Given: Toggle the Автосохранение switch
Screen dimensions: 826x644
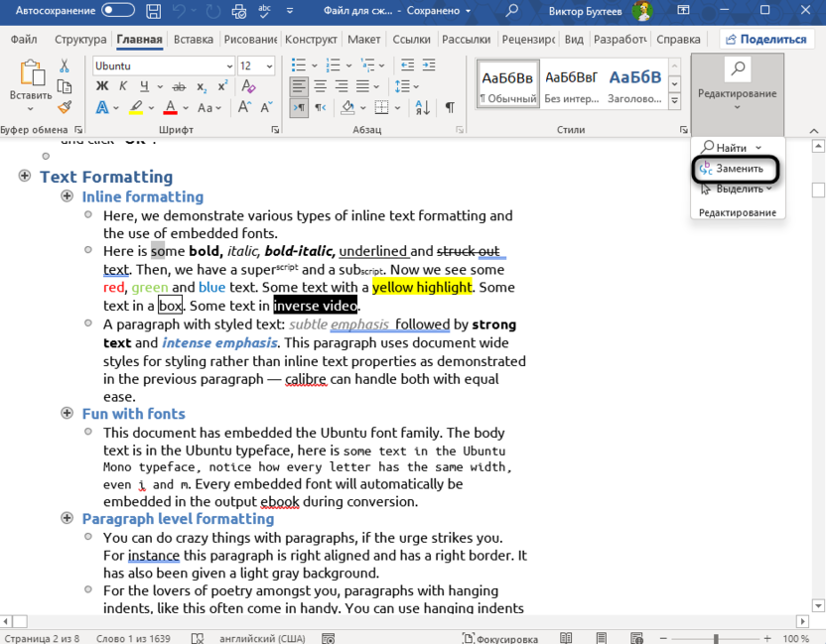Looking at the screenshot, I should coord(118,11).
